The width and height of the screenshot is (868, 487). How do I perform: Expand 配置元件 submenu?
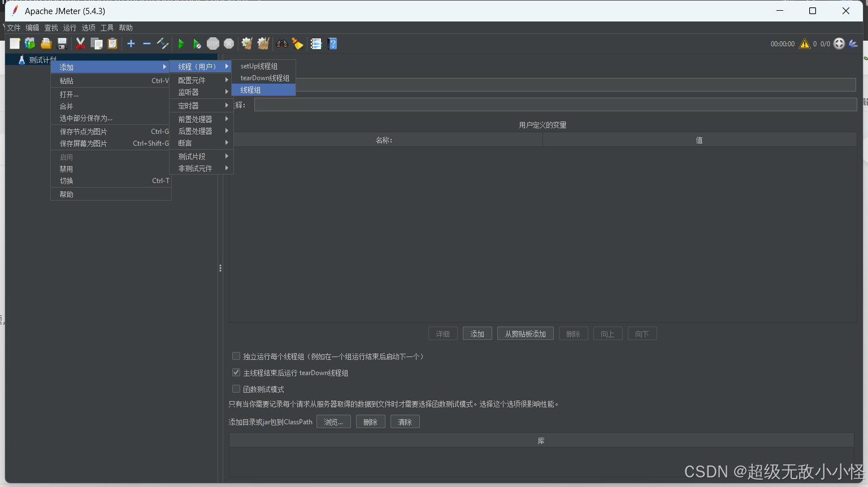(201, 80)
